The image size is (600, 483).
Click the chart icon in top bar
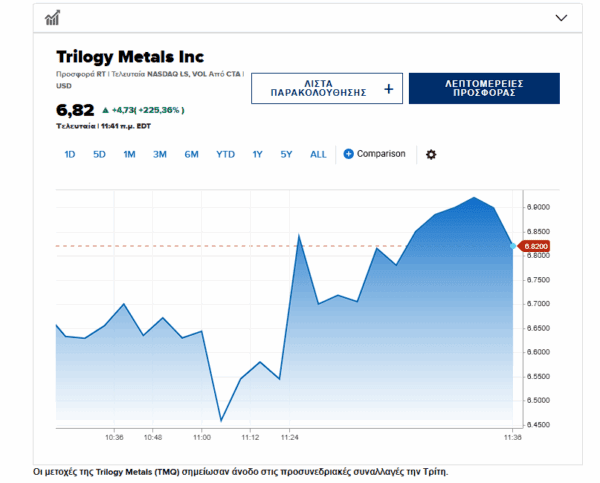click(x=52, y=17)
